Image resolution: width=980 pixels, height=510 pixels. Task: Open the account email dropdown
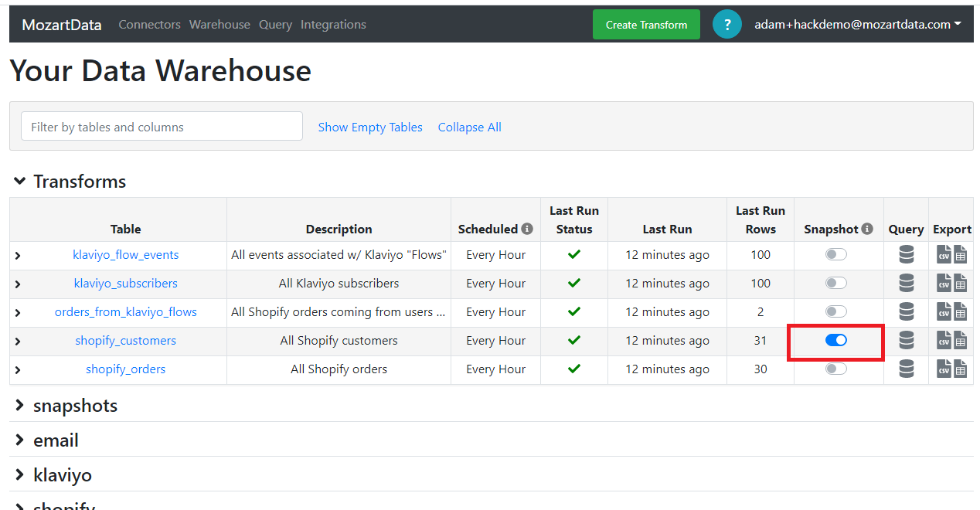[858, 25]
